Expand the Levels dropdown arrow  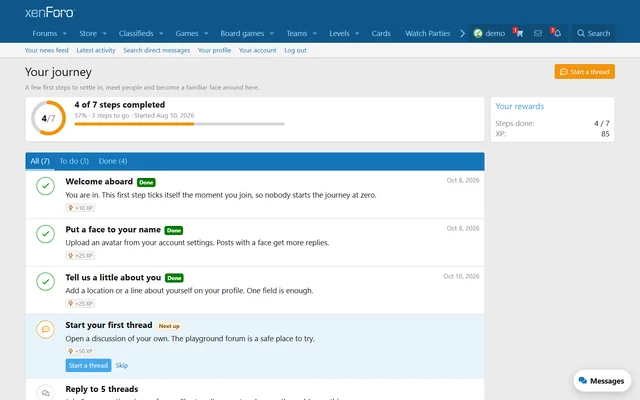tap(357, 33)
